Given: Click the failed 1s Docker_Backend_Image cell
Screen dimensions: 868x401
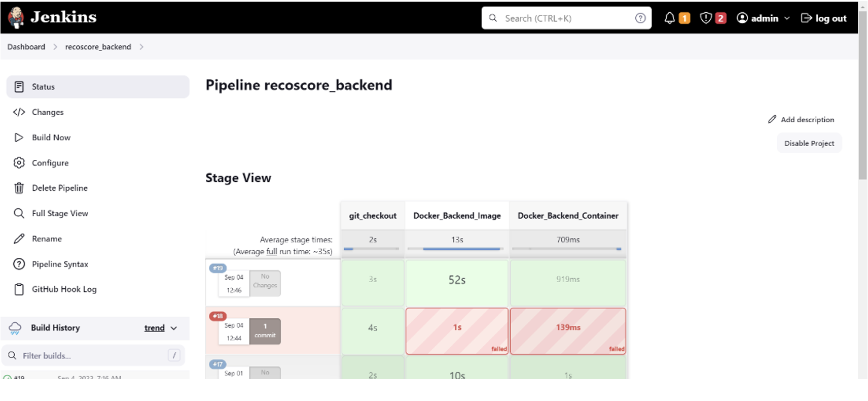Looking at the screenshot, I should pos(457,331).
